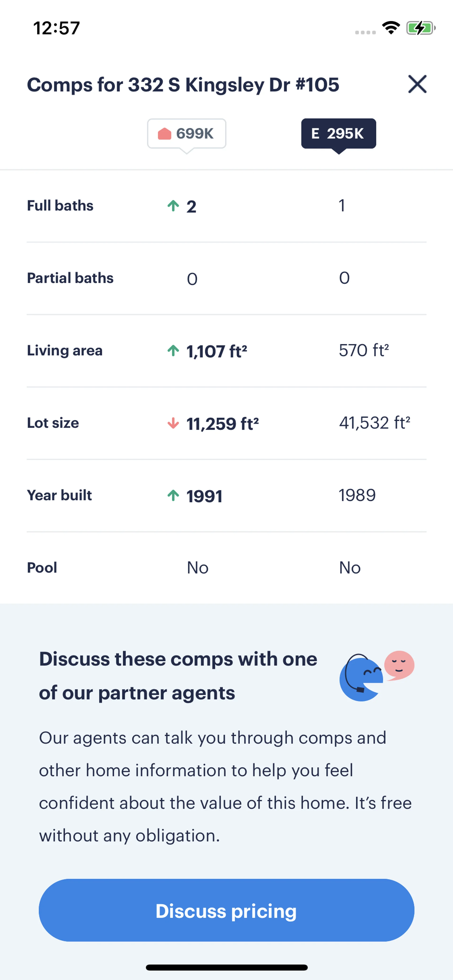This screenshot has height=980, width=453.
Task: Tap the Partial baths row label
Action: click(70, 278)
